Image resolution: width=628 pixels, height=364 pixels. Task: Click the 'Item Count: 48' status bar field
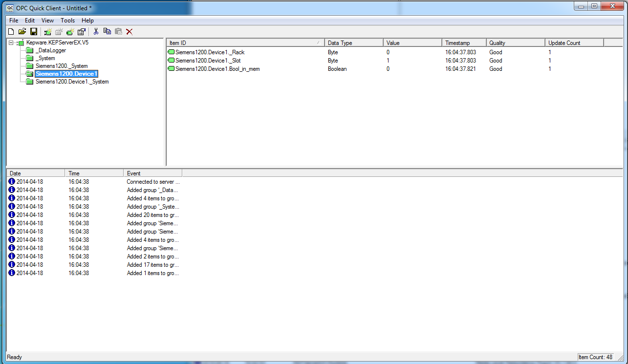pyautogui.click(x=595, y=357)
